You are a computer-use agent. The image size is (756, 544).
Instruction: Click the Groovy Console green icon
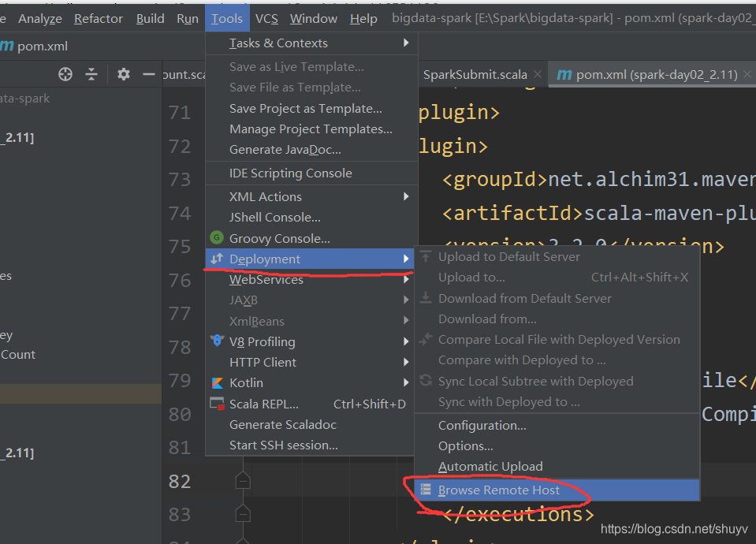(217, 238)
